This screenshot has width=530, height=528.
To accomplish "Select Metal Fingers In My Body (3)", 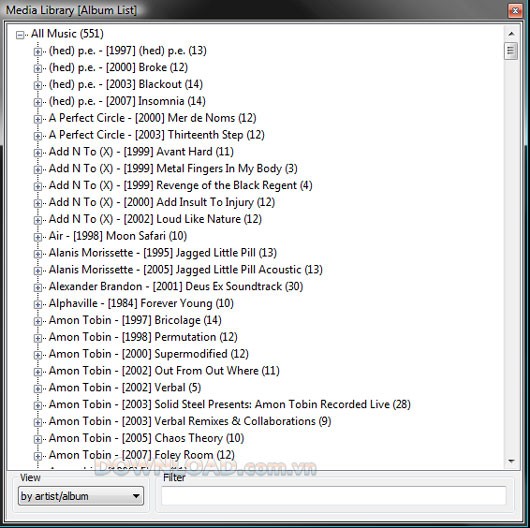I will (173, 168).
